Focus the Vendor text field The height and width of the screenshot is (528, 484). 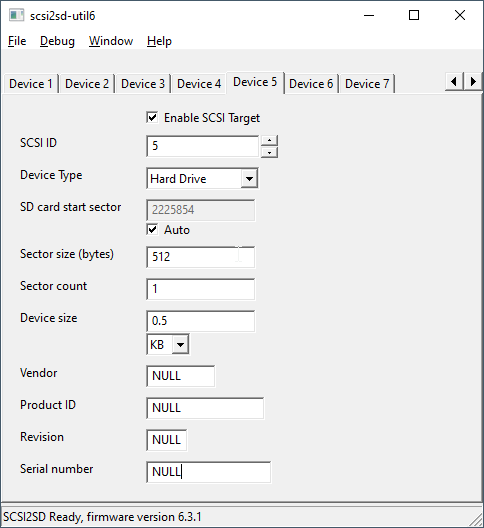coord(181,376)
